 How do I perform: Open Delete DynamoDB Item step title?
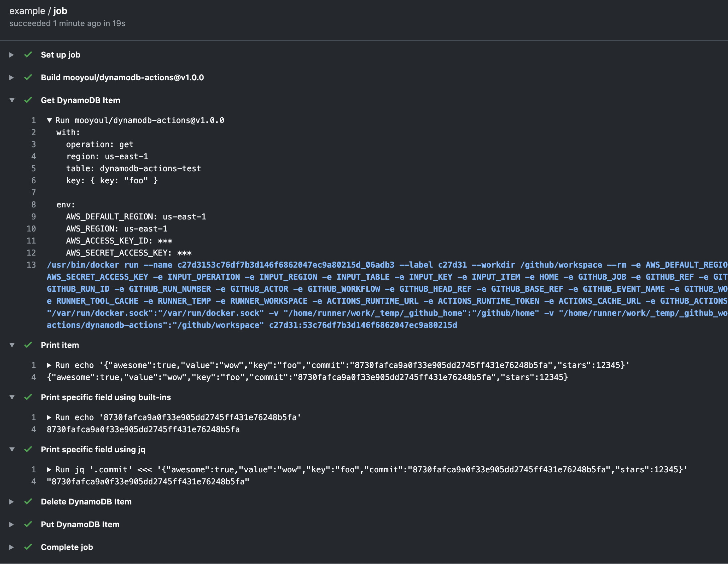coord(86,501)
